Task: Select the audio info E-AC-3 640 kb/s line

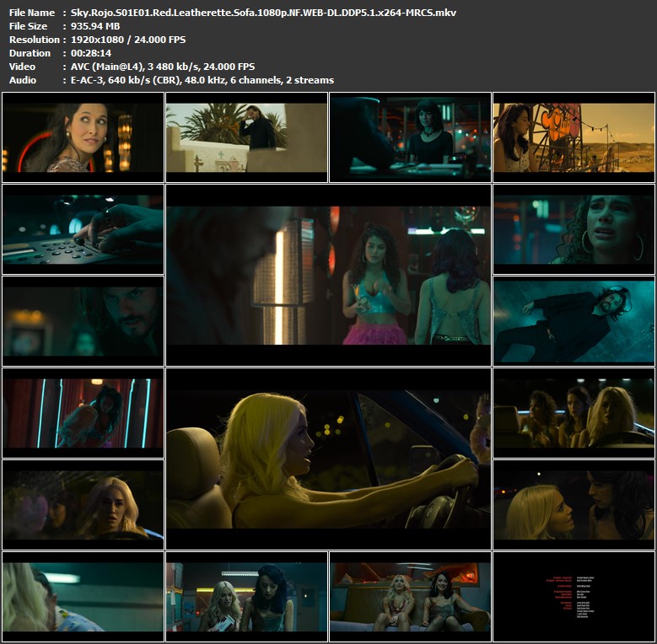Action: (x=202, y=79)
